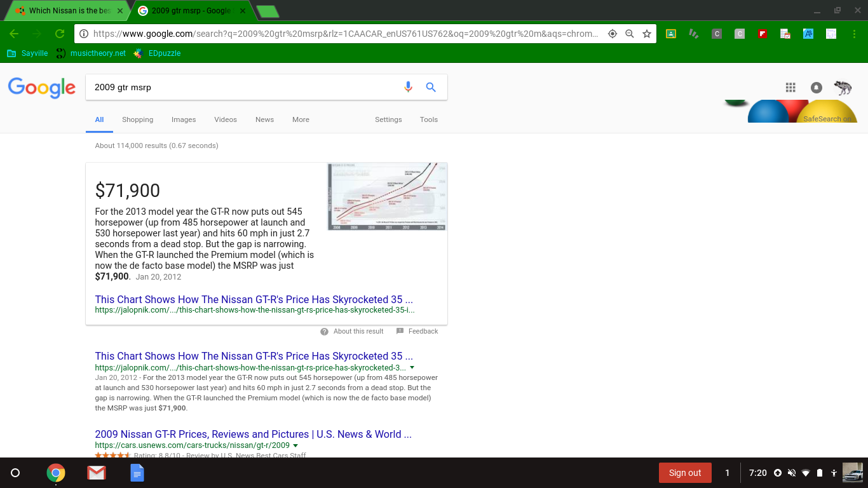The image size is (868, 488).
Task: Open the Chrome three-dot menu
Action: (x=854, y=34)
